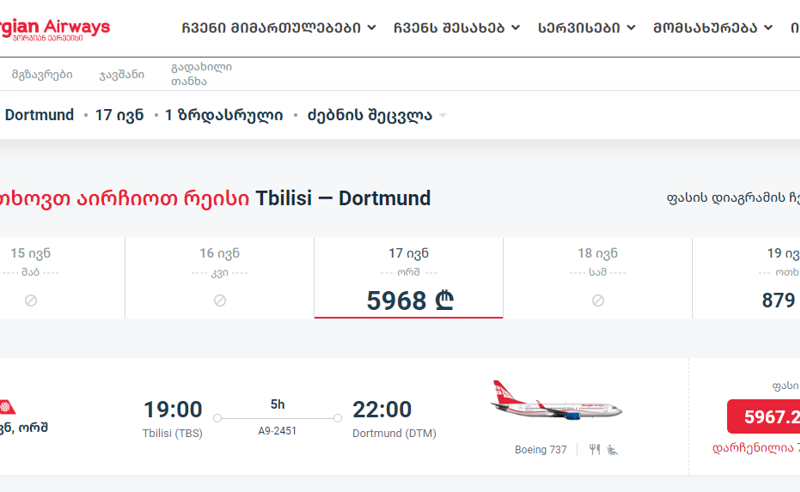Click the red 5967 price button

764,416
